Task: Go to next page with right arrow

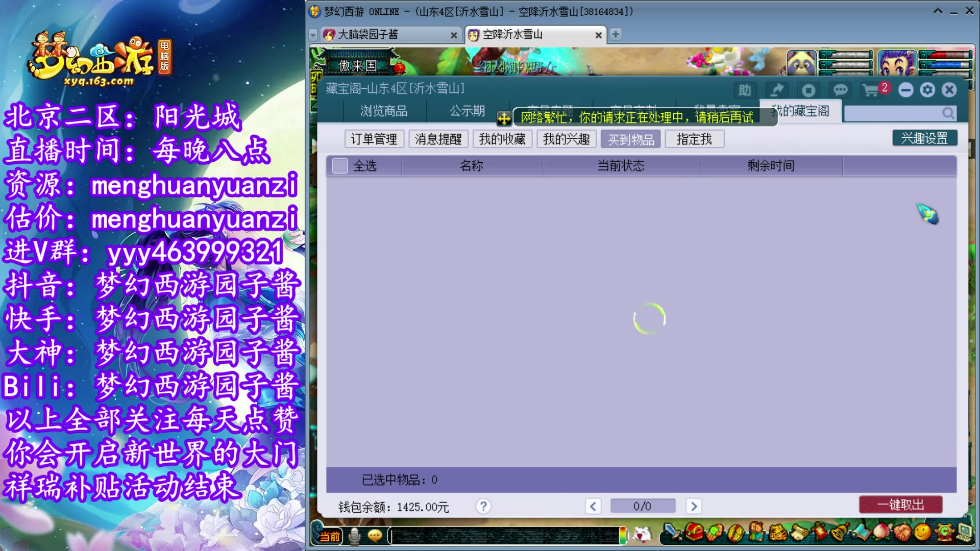Action: (x=693, y=506)
